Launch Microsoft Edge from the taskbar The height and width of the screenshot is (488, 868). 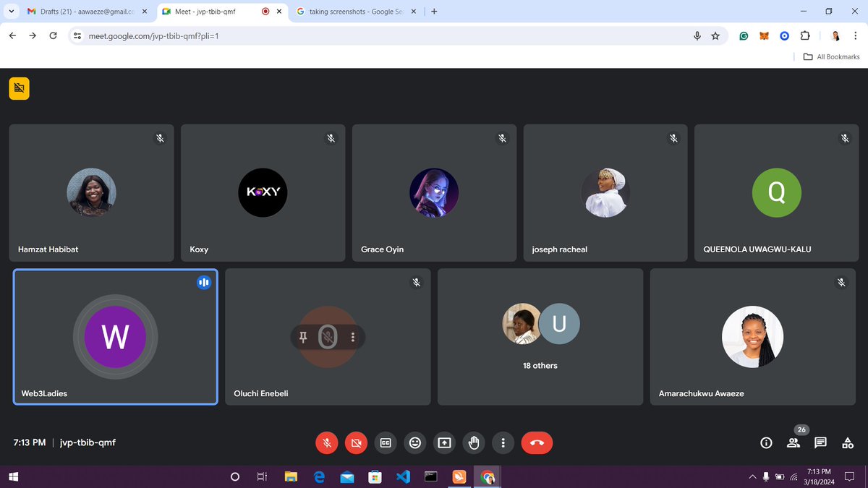pyautogui.click(x=319, y=477)
